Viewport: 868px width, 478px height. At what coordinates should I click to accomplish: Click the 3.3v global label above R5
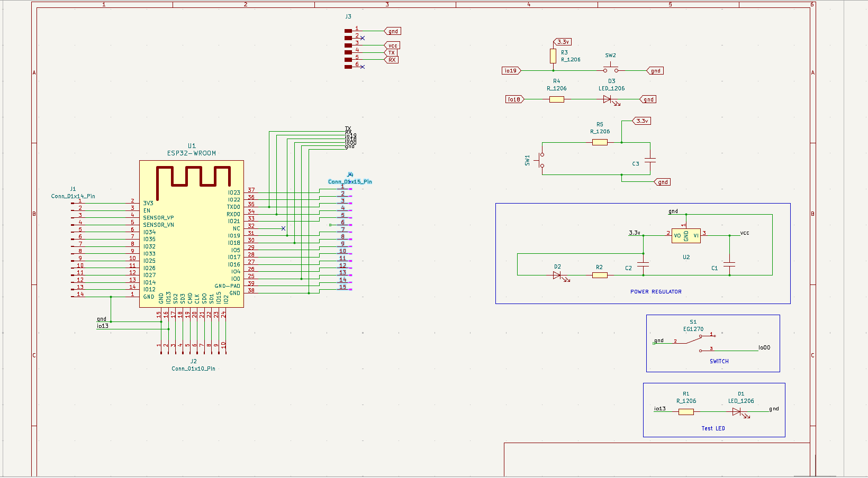(642, 121)
